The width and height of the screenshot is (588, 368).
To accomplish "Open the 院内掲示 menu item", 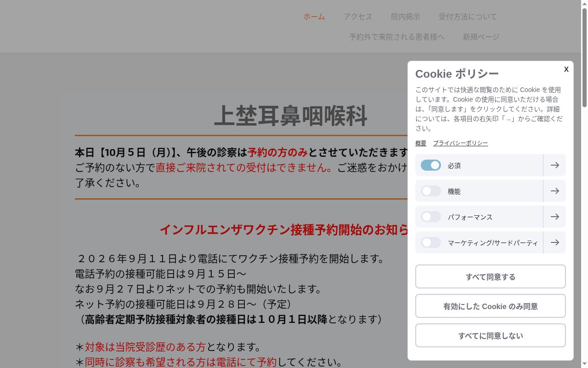I will coord(405,17).
